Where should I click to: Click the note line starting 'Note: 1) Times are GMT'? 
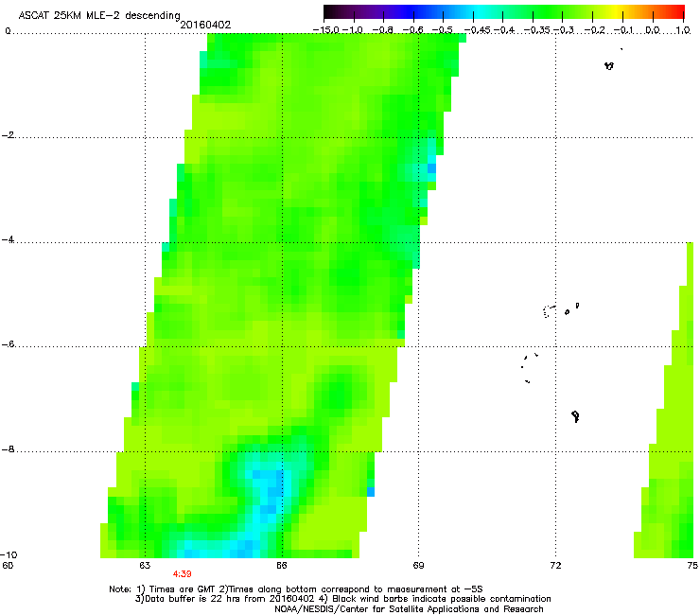tap(296, 589)
